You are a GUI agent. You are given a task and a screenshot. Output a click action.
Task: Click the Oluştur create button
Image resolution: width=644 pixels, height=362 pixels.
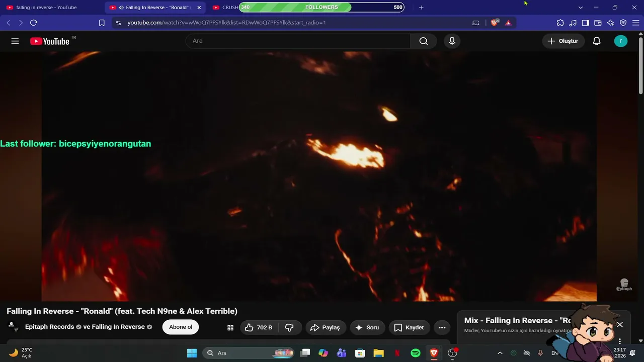pos(563,41)
